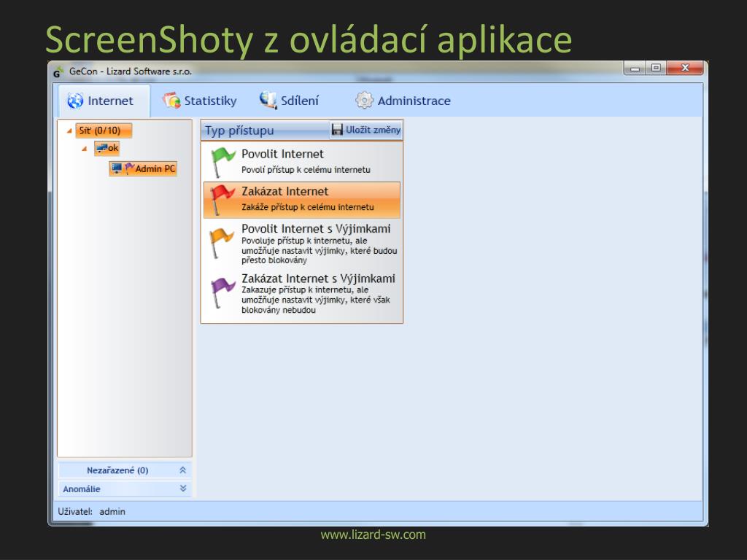Click the Statistiky chart icon
This screenshot has height=560, width=747.
pyautogui.click(x=171, y=101)
